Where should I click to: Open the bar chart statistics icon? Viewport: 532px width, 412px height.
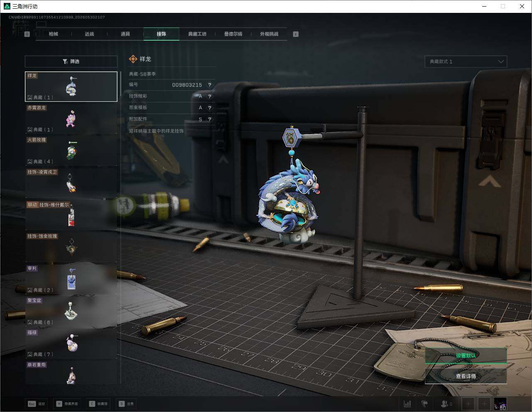coord(408,404)
